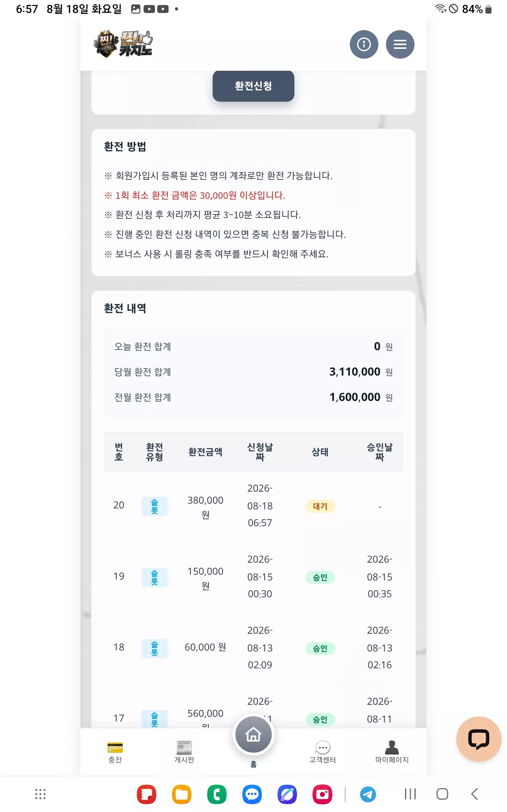
Task: Open the 마이페이지 tab in bottom bar
Action: coord(392,752)
